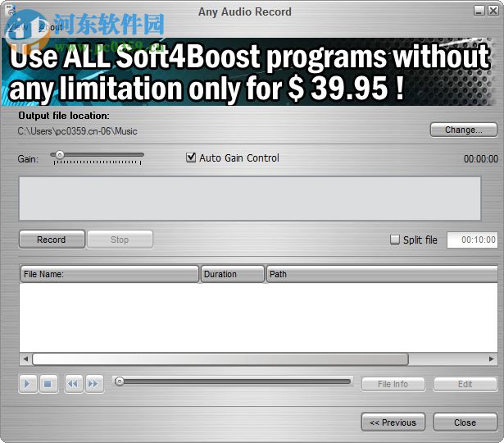Click the Change... output location button
The image size is (504, 443).
(x=464, y=130)
